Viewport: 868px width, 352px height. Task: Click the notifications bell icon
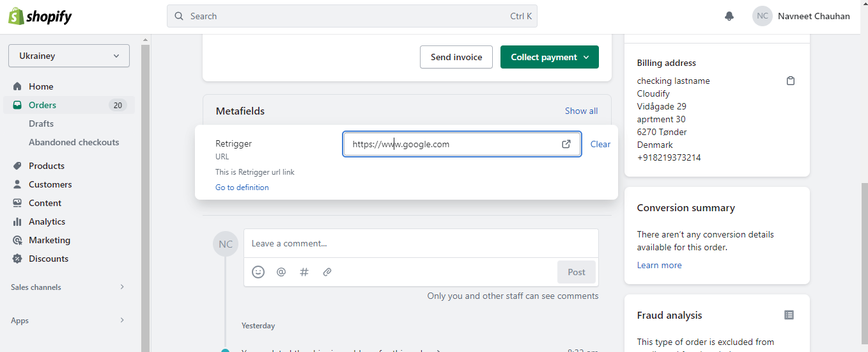[729, 17]
